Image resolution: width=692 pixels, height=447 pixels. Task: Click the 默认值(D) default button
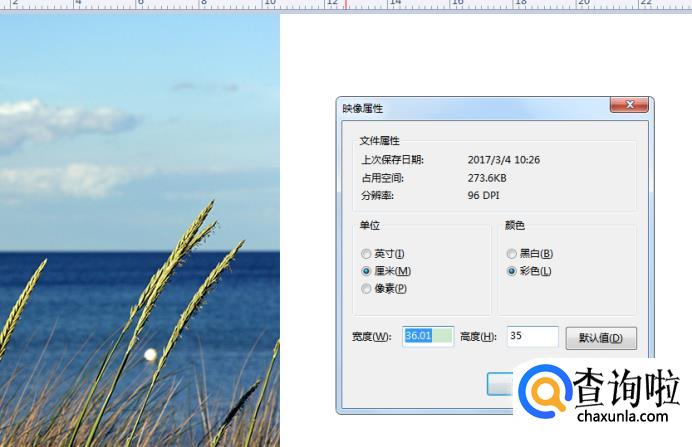601,338
